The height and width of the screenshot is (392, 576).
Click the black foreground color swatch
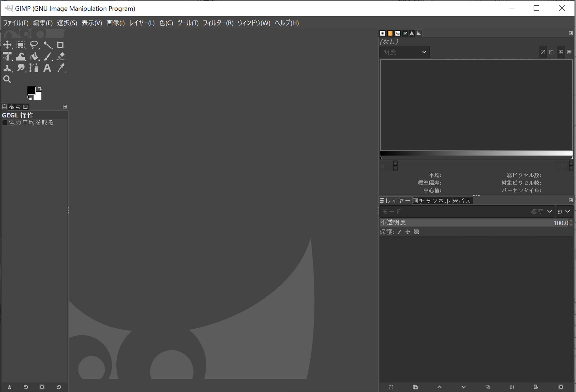click(31, 91)
